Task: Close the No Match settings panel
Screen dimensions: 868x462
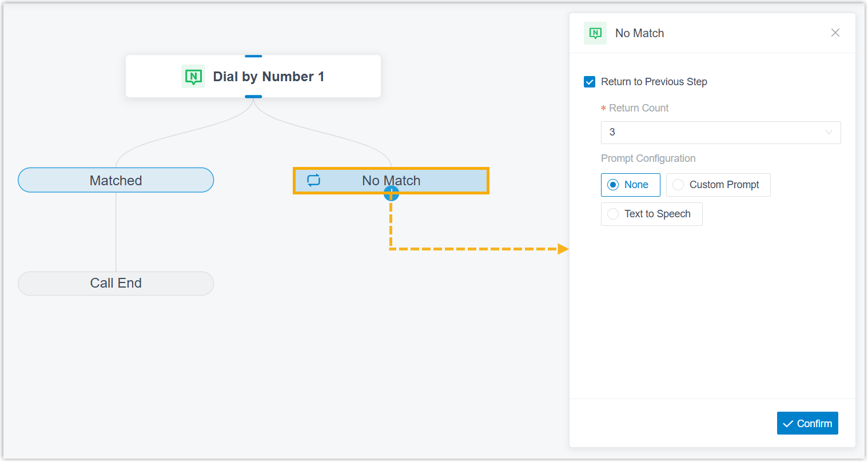Action: coord(835,33)
